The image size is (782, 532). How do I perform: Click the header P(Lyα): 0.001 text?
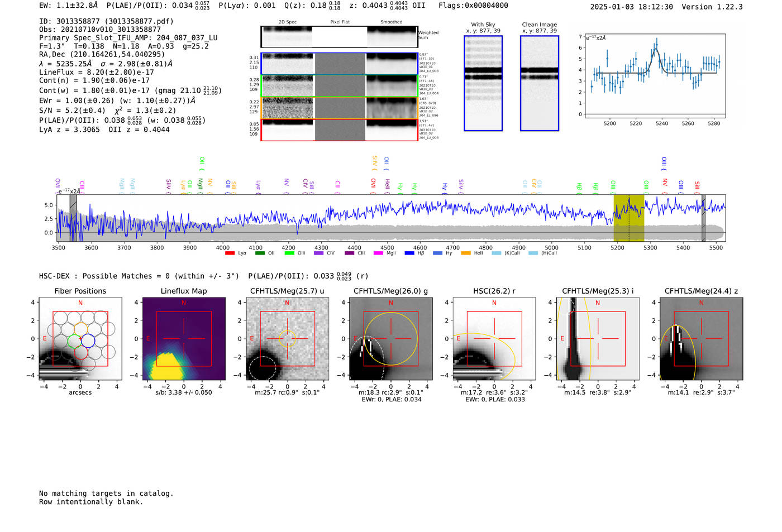[x=247, y=6]
